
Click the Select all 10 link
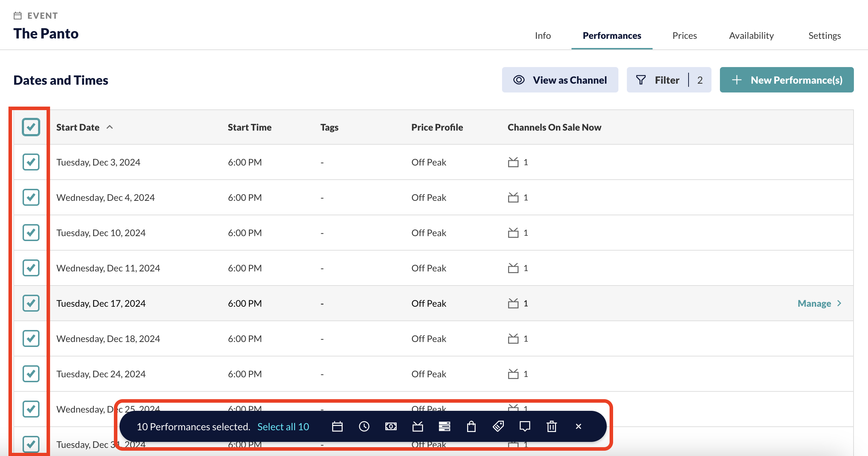[x=283, y=427]
